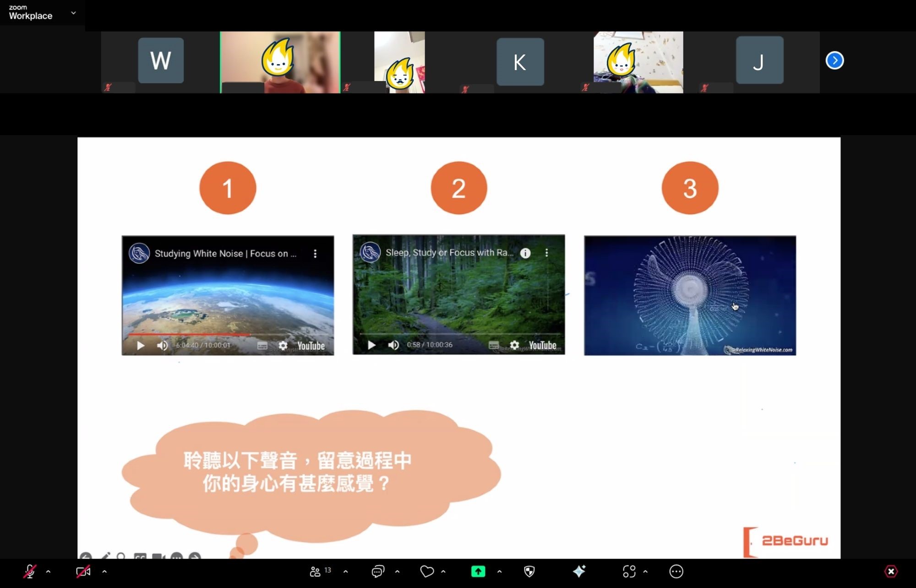The width and height of the screenshot is (916, 588).
Task: Play the Studying White Noise video
Action: click(141, 345)
